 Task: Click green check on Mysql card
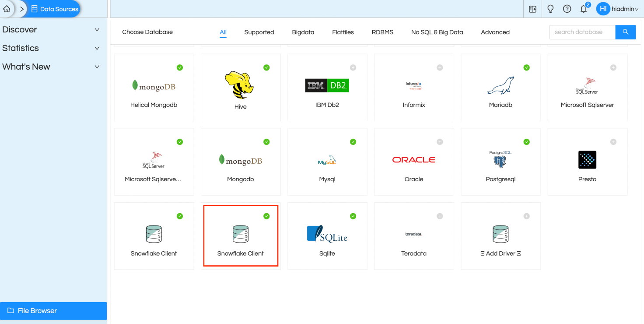tap(353, 142)
